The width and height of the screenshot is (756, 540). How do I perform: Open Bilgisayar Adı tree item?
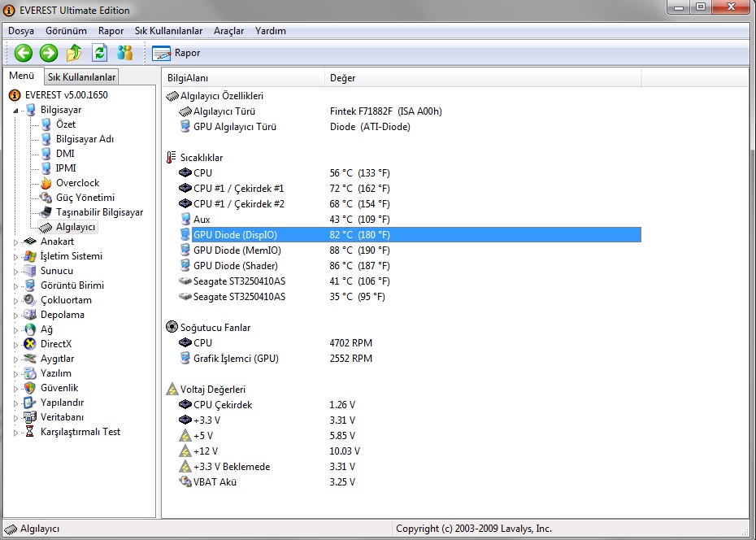point(85,139)
